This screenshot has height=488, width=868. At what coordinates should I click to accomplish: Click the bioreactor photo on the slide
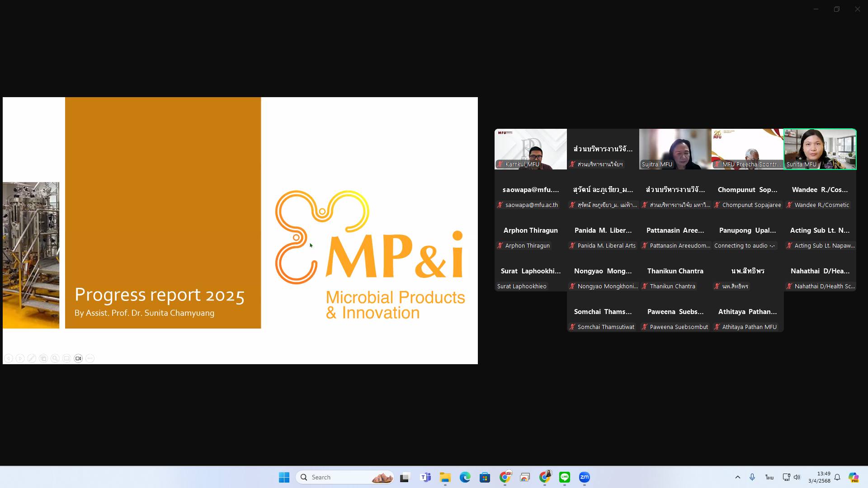[31, 255]
